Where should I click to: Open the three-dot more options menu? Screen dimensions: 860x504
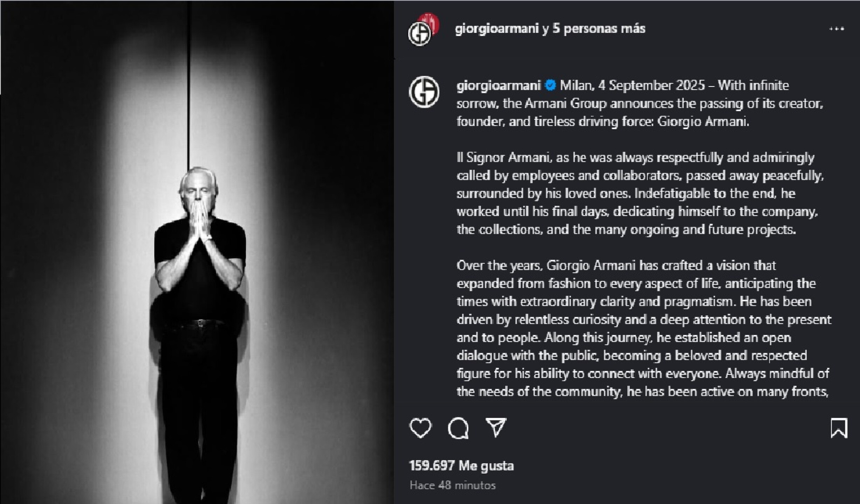click(x=837, y=29)
